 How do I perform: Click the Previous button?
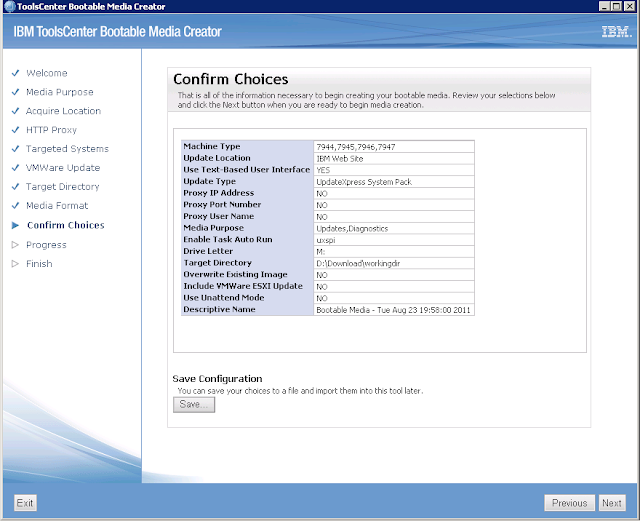click(x=569, y=503)
